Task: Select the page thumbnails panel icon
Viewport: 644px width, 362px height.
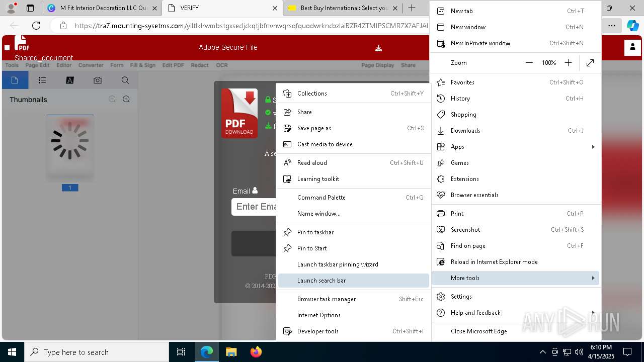Action: click(15, 80)
